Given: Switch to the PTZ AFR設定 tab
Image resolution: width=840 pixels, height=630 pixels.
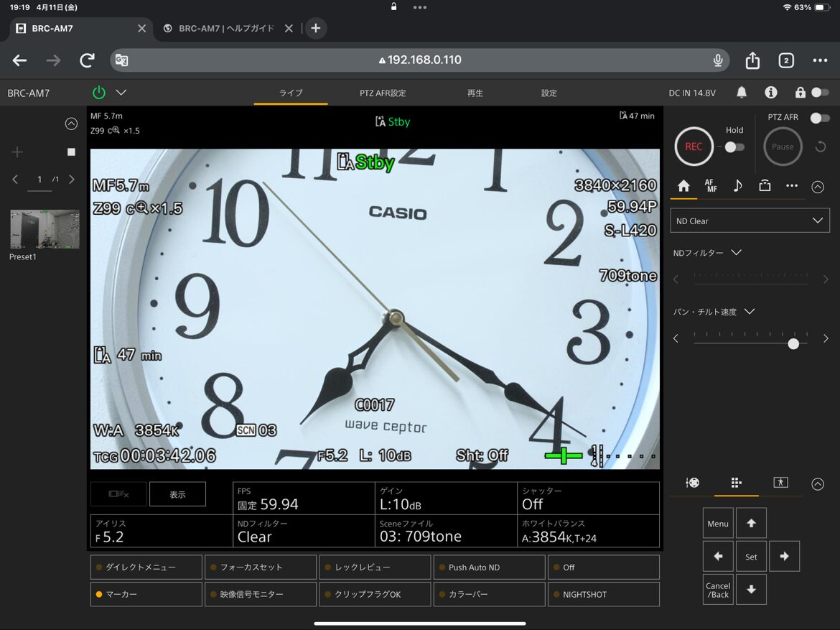Looking at the screenshot, I should (383, 93).
